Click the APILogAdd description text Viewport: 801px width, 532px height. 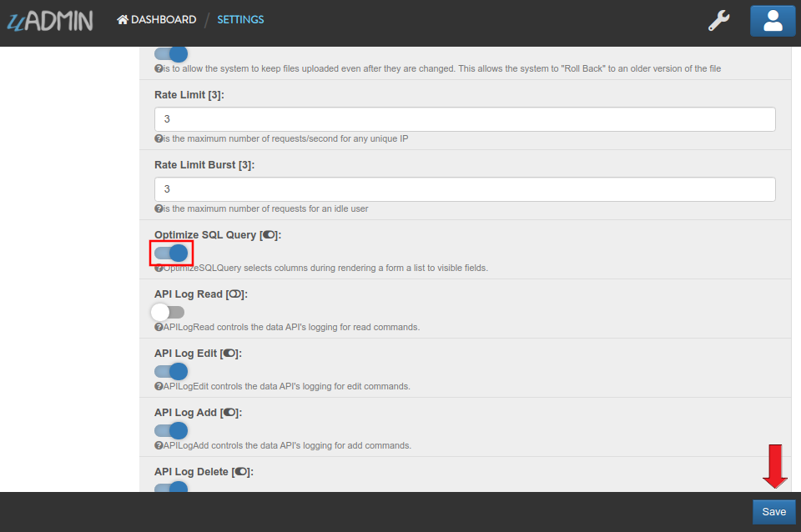pos(287,445)
